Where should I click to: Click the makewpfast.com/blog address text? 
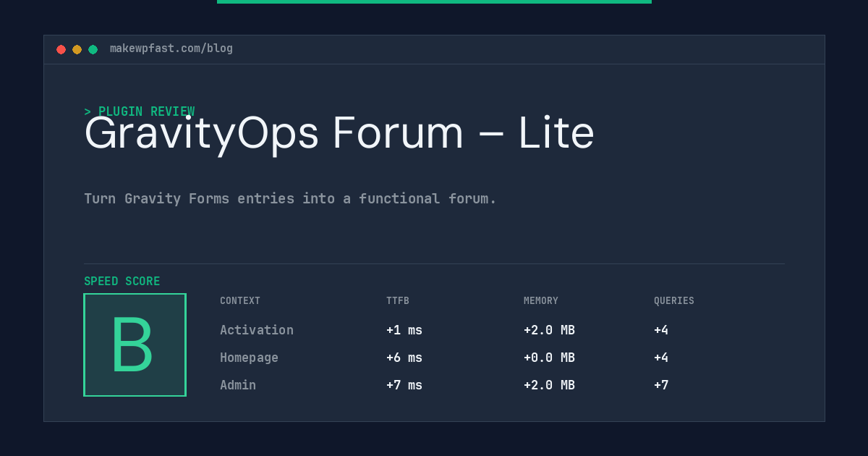(171, 48)
